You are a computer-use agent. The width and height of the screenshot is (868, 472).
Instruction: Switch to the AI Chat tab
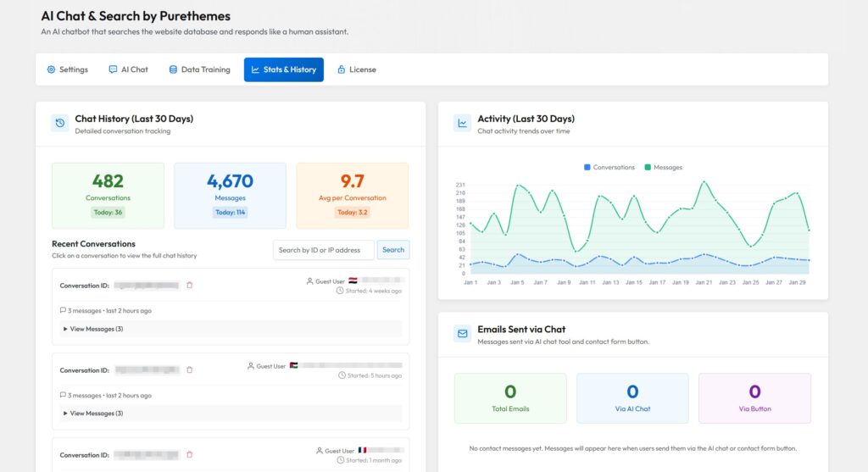coord(128,69)
